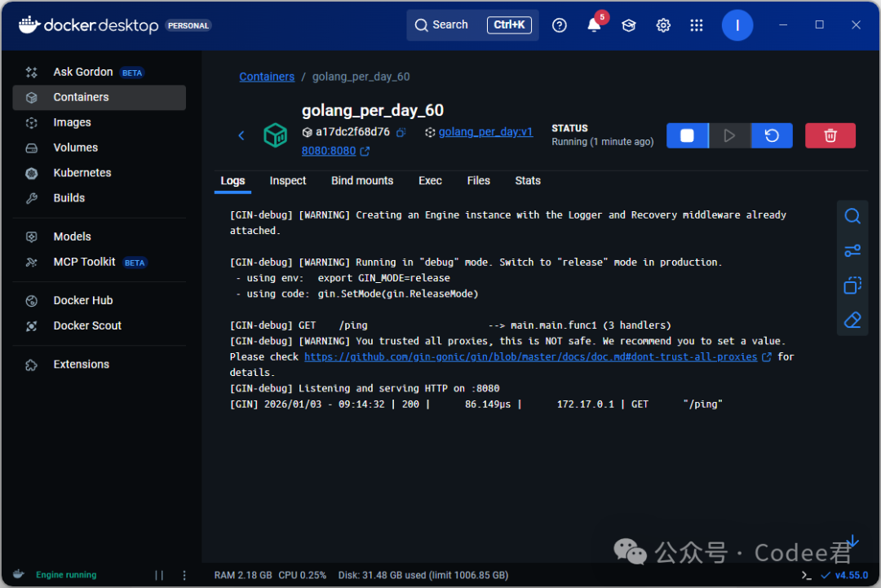Click the Extensions puzzle icon

[x=32, y=365]
